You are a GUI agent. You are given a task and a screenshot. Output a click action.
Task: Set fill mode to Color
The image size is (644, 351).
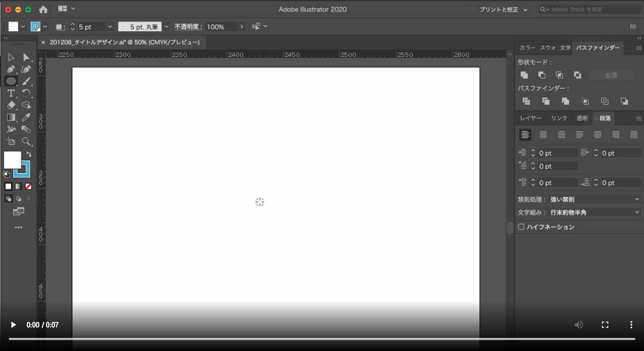click(x=8, y=186)
